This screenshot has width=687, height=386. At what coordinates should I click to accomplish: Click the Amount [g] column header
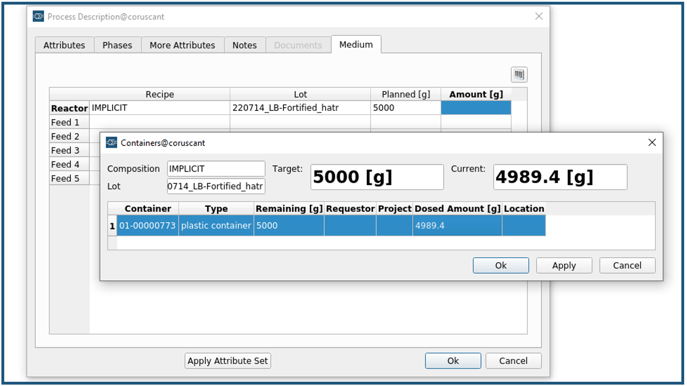pos(476,94)
